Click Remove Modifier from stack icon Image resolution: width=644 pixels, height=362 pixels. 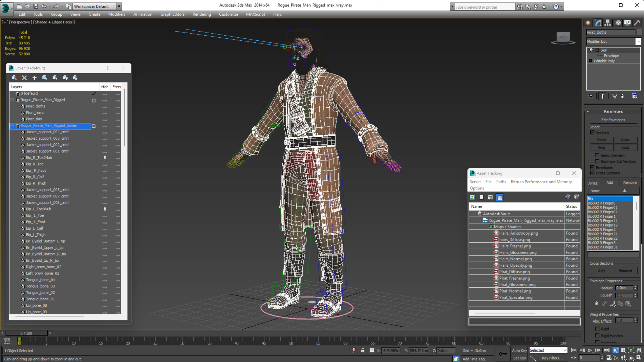[623, 96]
